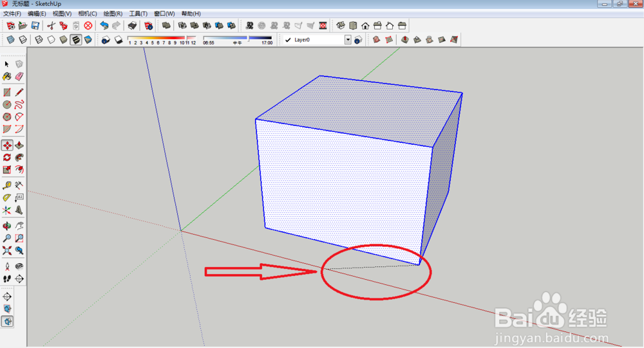The height and width of the screenshot is (348, 644).
Task: Select the Zoom Window tool
Action: [x=19, y=238]
